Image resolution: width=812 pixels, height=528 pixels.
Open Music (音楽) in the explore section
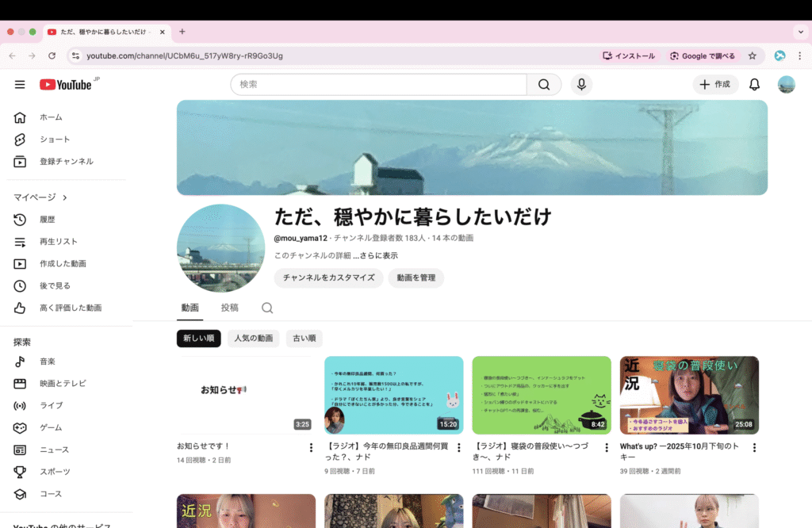48,362
